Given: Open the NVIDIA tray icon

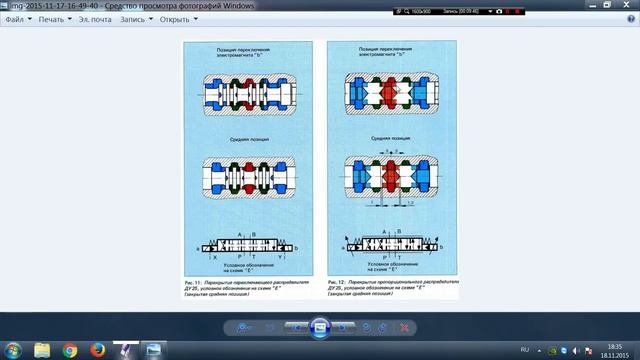Looking at the screenshot, I should 552,351.
